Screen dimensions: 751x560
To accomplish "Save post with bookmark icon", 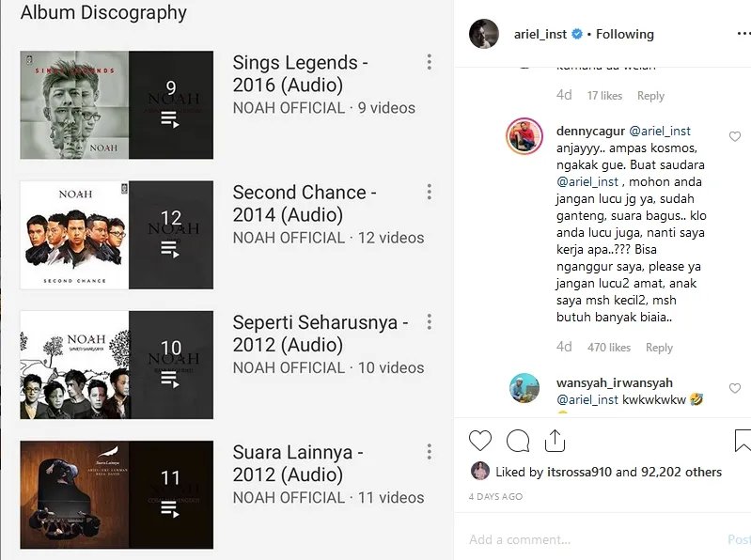I will click(743, 441).
